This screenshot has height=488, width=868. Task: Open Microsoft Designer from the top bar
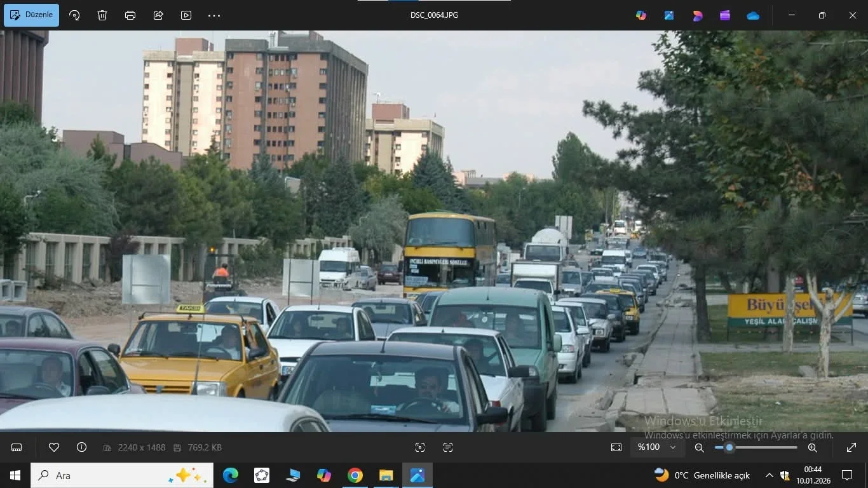tap(697, 15)
